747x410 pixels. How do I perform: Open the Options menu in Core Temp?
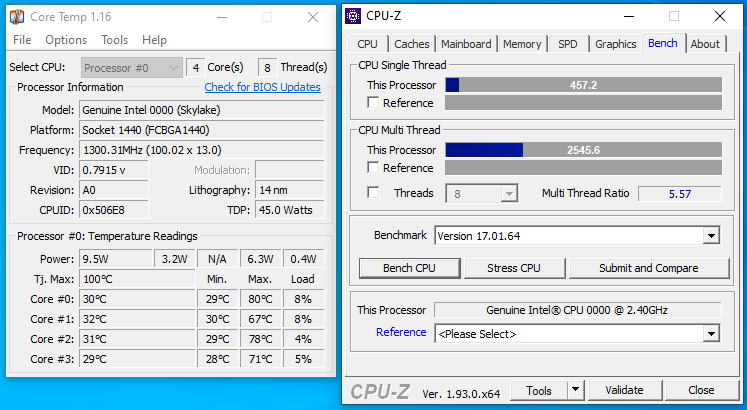66,40
